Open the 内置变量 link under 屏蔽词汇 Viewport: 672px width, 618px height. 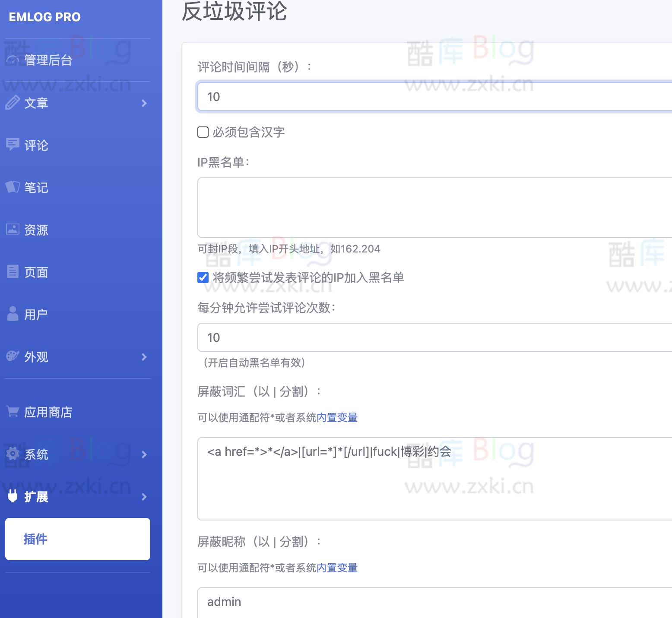click(x=337, y=417)
